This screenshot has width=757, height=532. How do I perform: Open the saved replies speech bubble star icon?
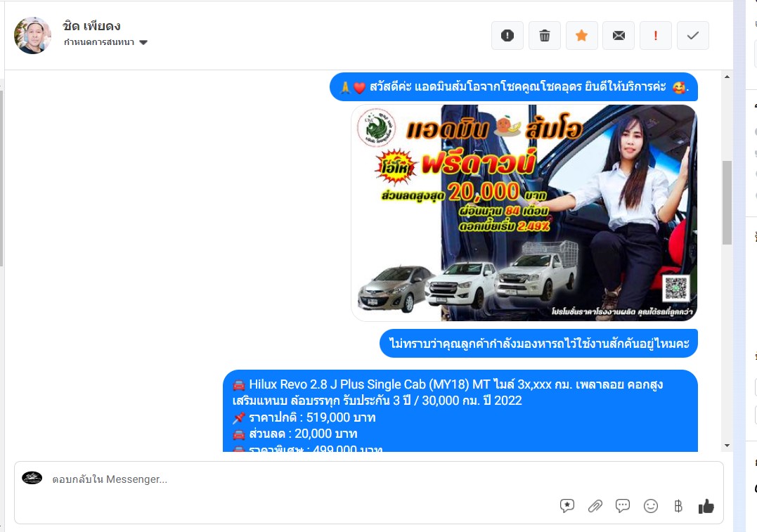coord(567,505)
